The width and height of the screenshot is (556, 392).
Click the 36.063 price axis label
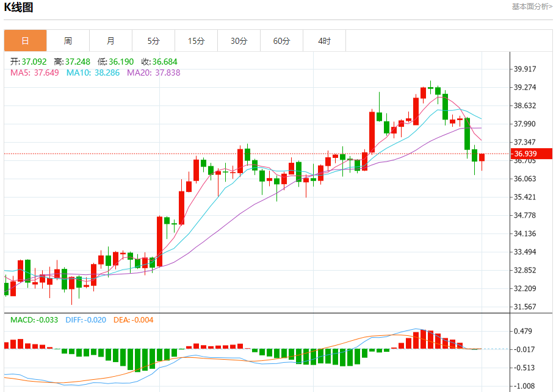pos(525,179)
